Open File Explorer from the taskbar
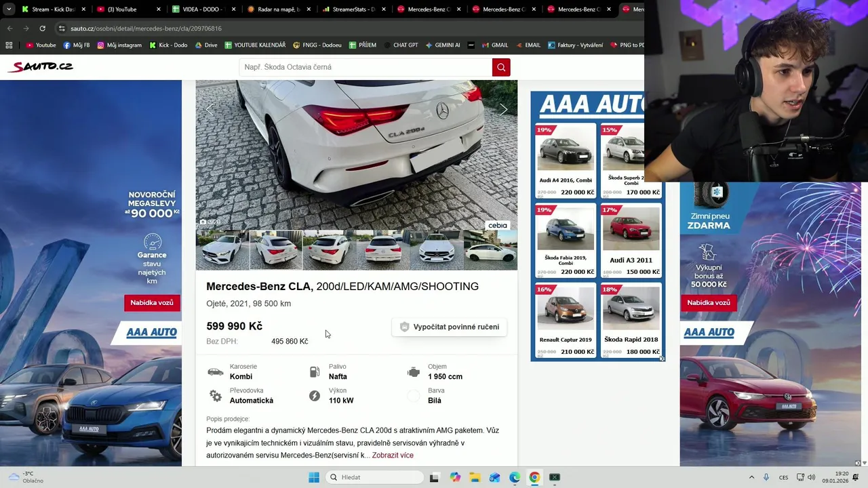 (x=475, y=477)
